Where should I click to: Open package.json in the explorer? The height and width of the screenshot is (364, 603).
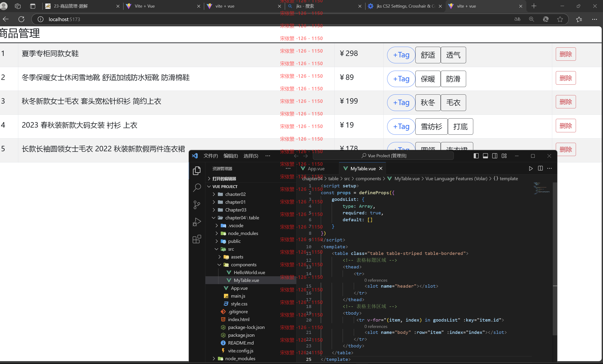241,335
